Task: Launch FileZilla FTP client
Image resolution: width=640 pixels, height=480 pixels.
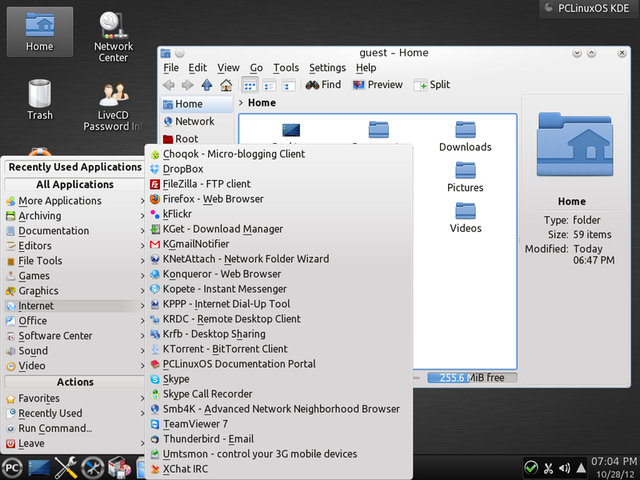Action: tap(278, 184)
